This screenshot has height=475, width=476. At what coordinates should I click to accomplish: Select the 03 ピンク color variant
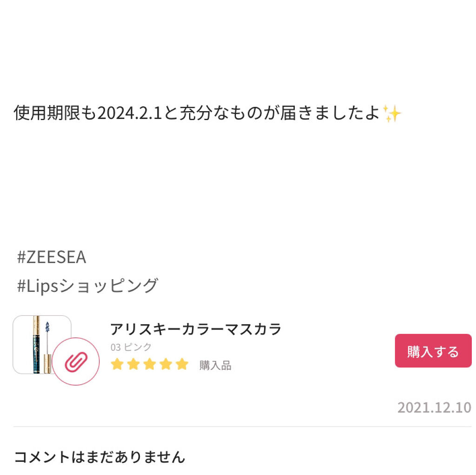click(130, 347)
